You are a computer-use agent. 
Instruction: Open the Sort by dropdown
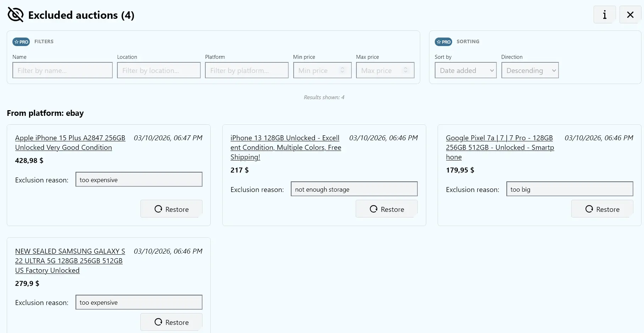(465, 70)
